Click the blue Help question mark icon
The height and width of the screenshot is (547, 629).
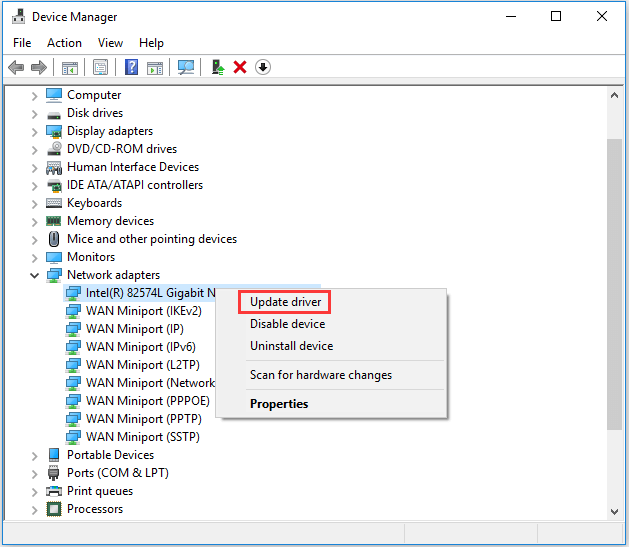coord(132,67)
